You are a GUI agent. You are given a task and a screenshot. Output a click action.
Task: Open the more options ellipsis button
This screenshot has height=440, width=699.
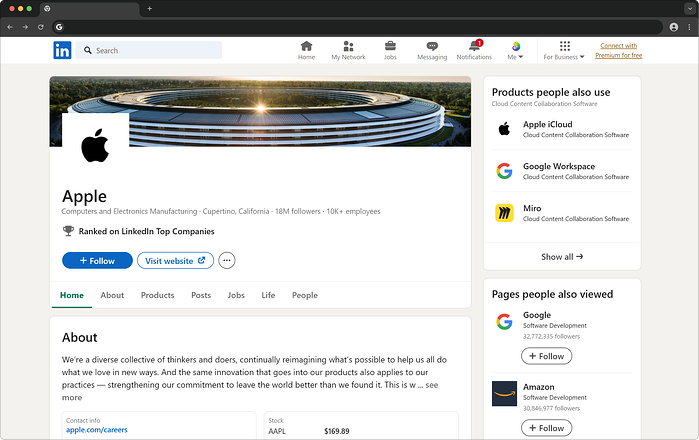coord(227,261)
